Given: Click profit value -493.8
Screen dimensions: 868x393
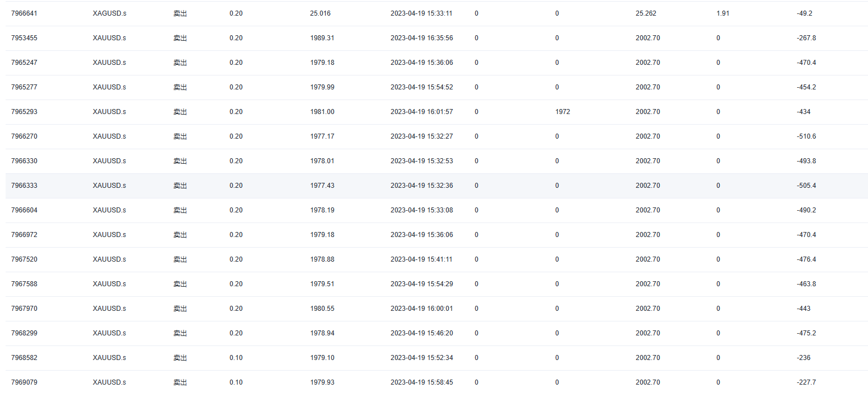Looking at the screenshot, I should [806, 161].
